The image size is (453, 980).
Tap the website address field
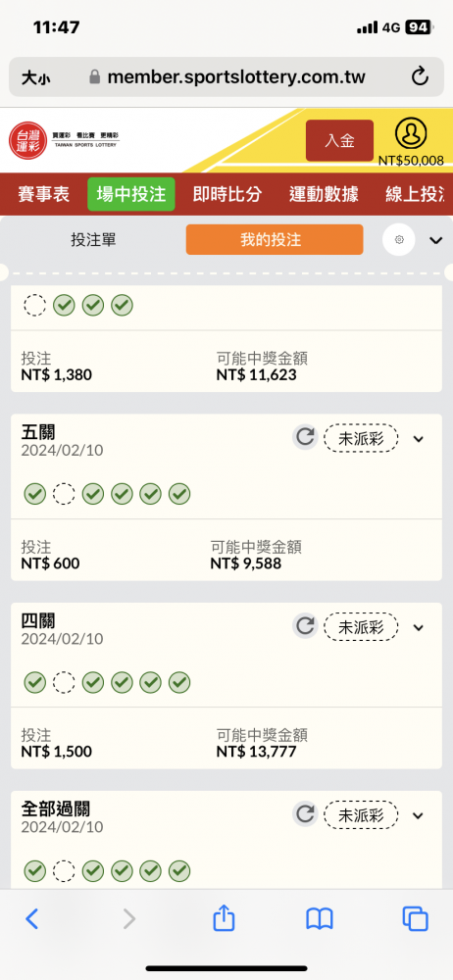point(226,76)
